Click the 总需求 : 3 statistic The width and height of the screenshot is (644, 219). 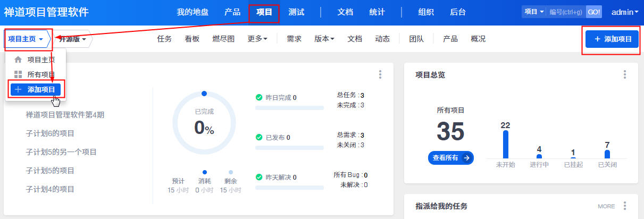click(x=350, y=135)
